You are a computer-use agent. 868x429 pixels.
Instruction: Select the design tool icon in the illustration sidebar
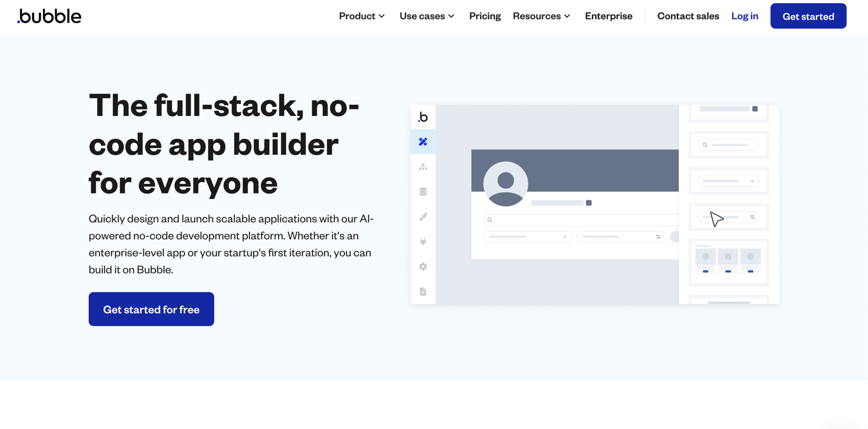coord(423,141)
